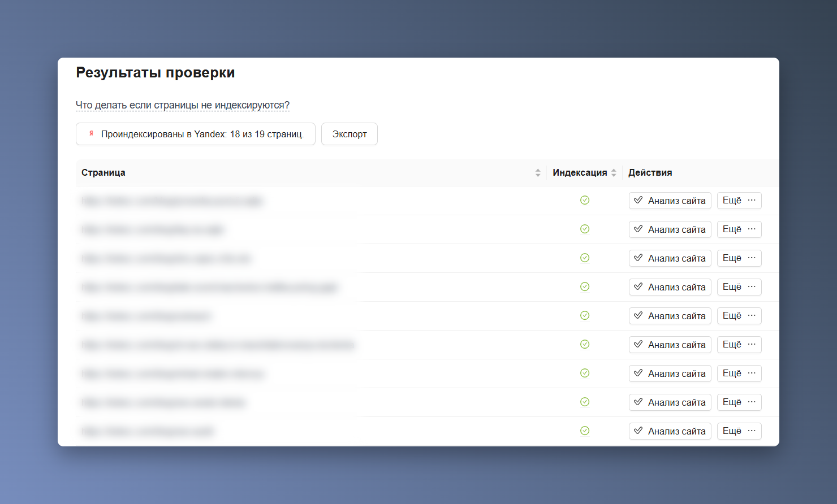This screenshot has width=837, height=504.
Task: Open the Ещё menu in the fifth row
Action: pos(739,316)
